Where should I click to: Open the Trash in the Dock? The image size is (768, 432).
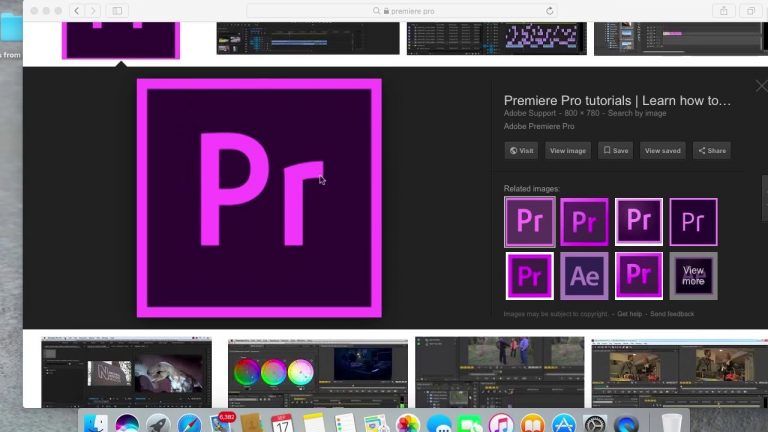tap(672, 423)
